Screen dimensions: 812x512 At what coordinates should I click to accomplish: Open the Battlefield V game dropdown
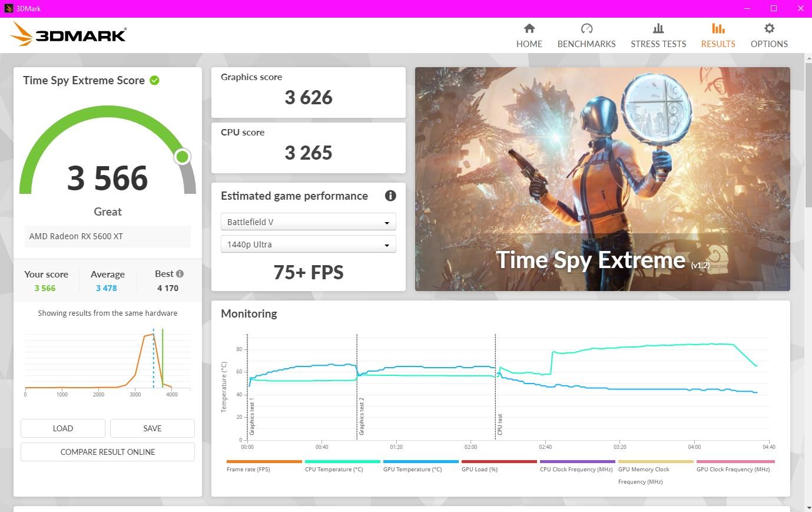(308, 222)
